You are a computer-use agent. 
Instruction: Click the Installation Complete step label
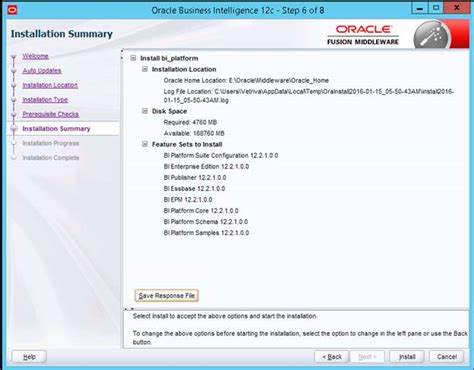(51, 158)
